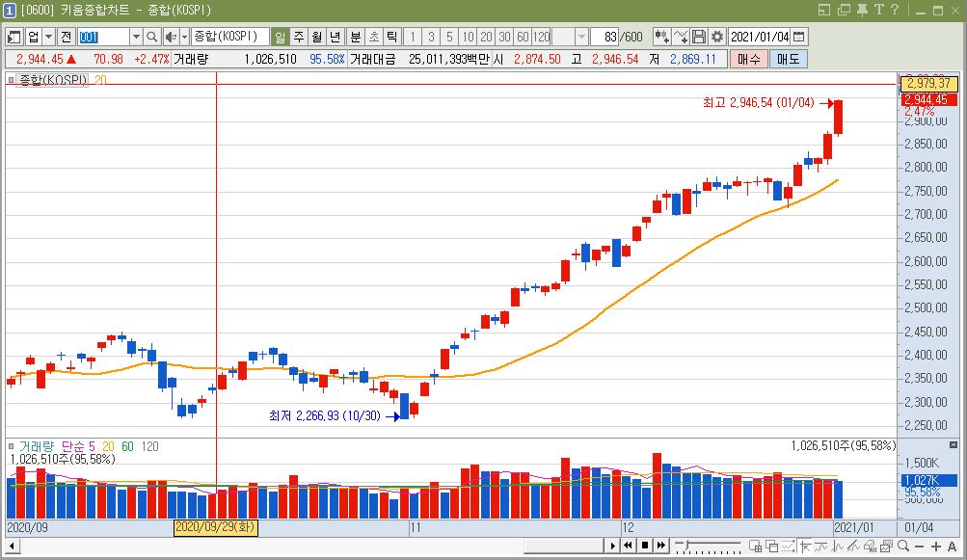The image size is (967, 560).
Task: Select the 분 minute chart period
Action: [x=355, y=37]
